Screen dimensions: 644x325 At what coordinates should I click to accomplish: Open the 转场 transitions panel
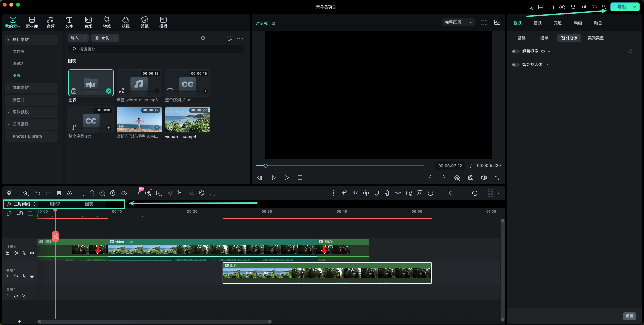click(x=88, y=22)
